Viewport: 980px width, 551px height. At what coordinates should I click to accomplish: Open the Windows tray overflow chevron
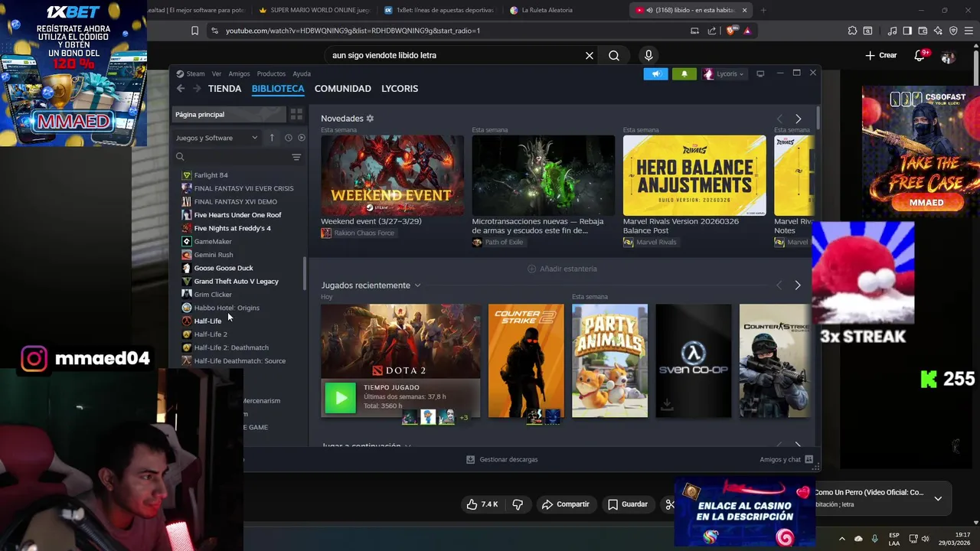pos(841,539)
